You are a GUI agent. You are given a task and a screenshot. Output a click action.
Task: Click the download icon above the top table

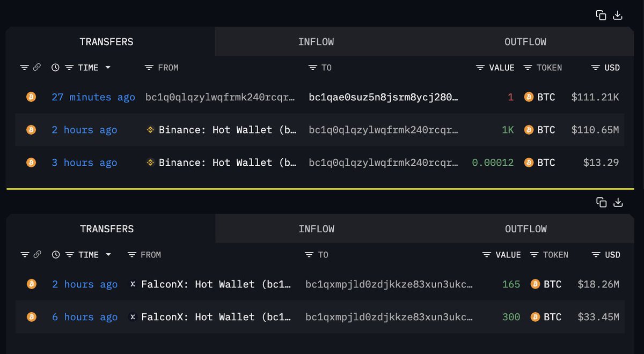tap(618, 15)
